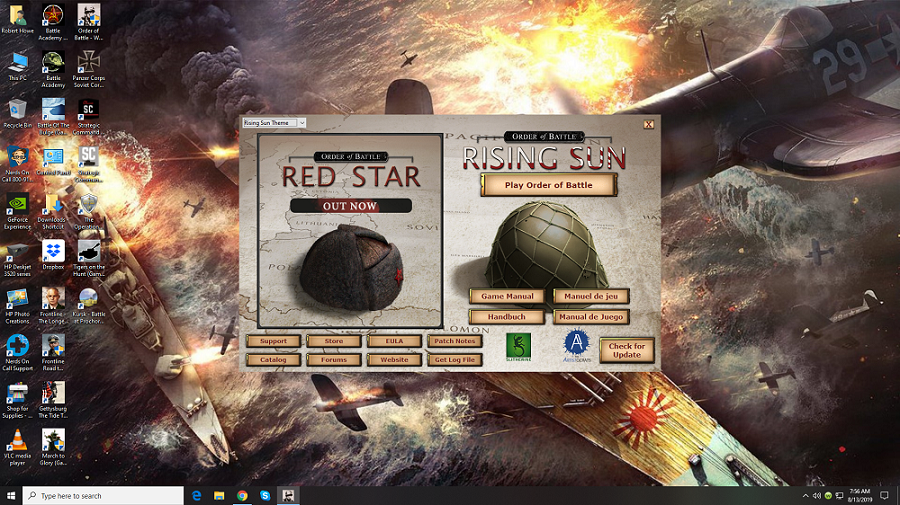Click the network tray icon
Viewport: 900px width, 505px height.
[x=839, y=495]
